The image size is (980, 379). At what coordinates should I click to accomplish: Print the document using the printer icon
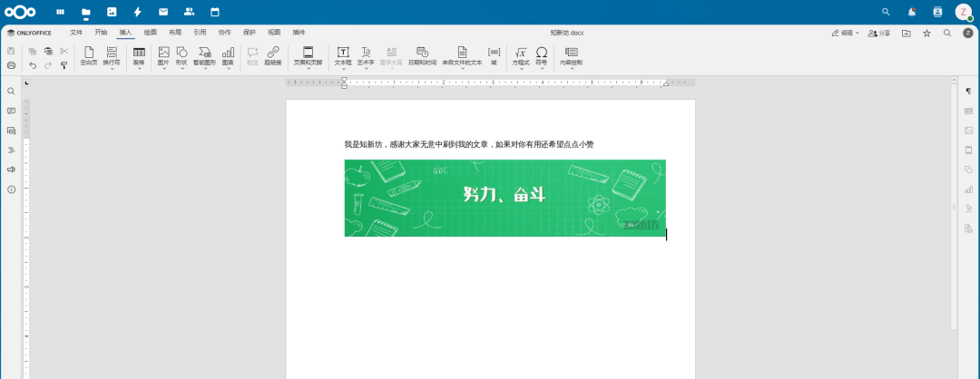pos(11,65)
